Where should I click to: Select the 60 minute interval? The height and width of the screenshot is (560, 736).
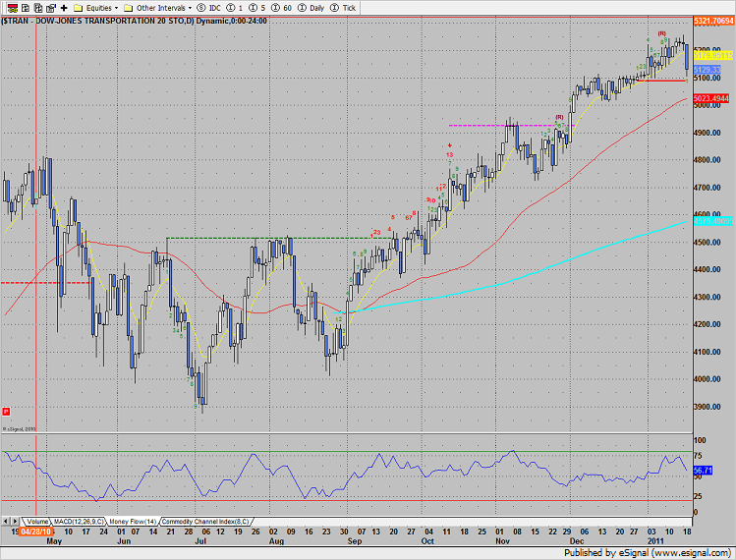pyautogui.click(x=281, y=8)
